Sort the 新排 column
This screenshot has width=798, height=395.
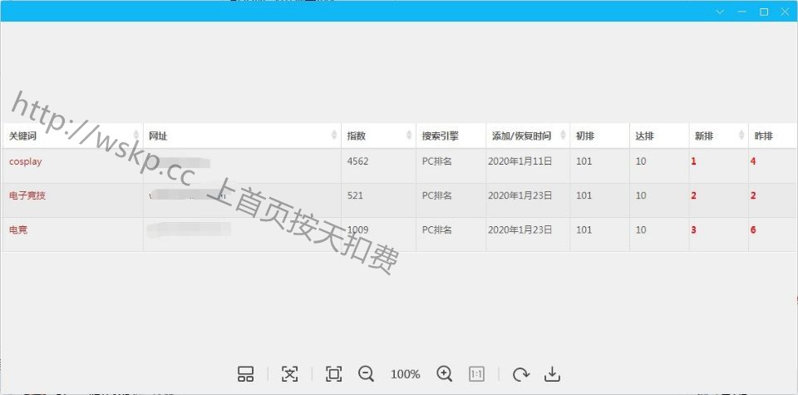pyautogui.click(x=741, y=135)
